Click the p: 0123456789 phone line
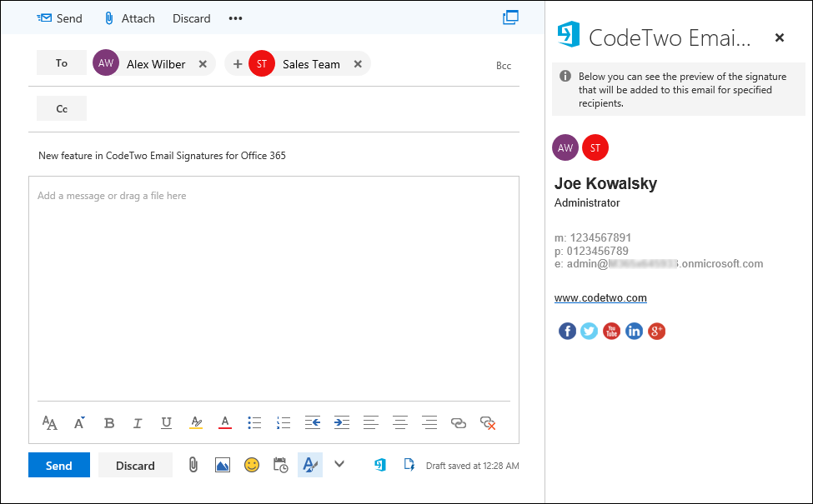Image resolution: width=813 pixels, height=504 pixels. [591, 251]
